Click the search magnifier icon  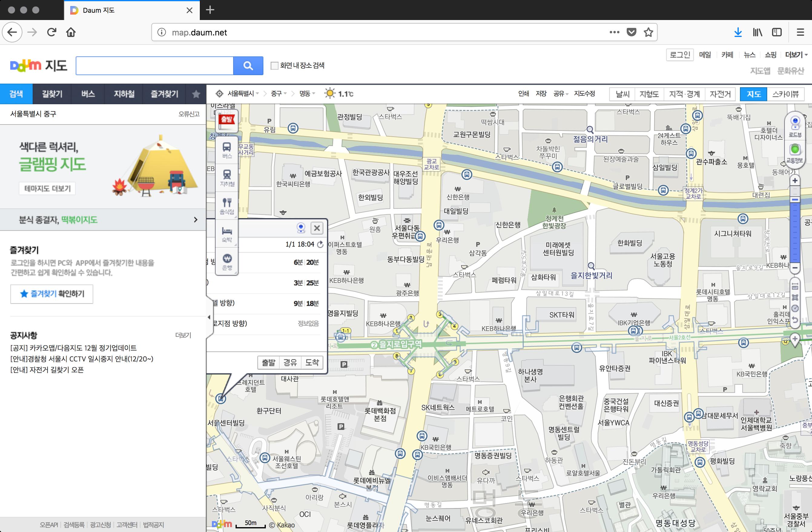(x=248, y=65)
